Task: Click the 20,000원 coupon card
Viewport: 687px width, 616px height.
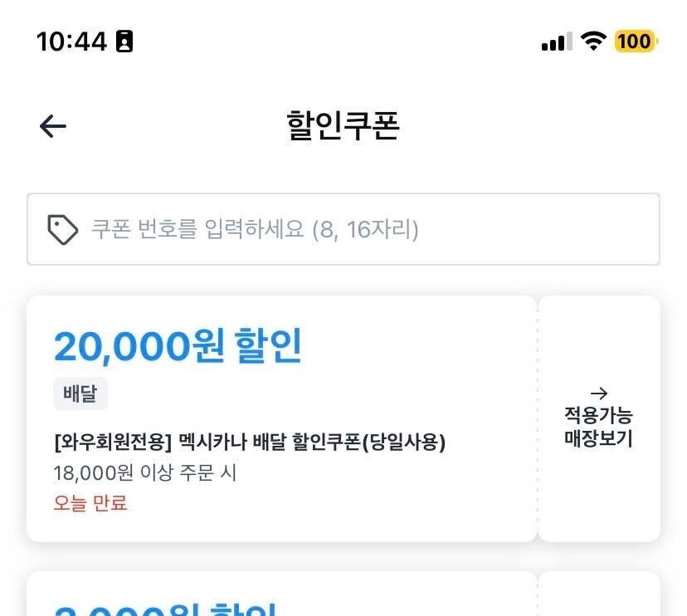Action: click(x=282, y=419)
